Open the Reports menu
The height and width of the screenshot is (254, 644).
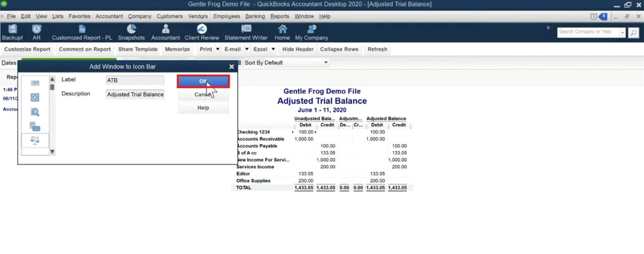tap(280, 16)
